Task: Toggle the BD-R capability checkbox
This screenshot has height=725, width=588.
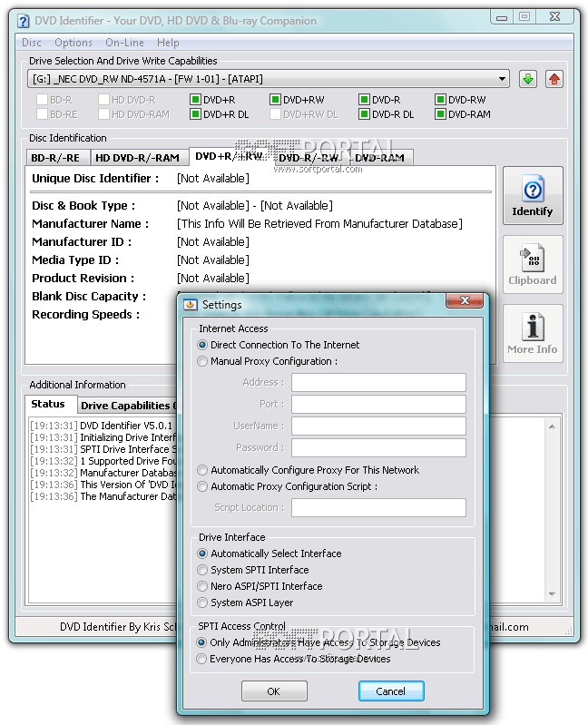Action: (42, 100)
